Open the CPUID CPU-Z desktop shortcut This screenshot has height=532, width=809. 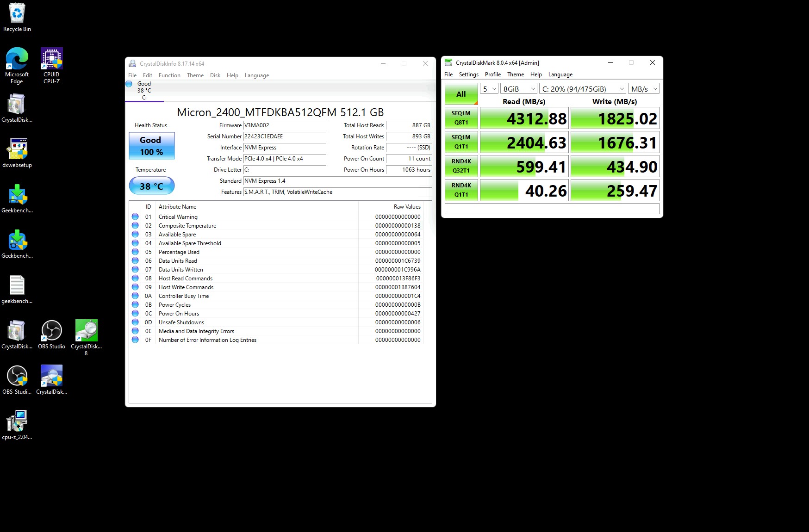51,65
